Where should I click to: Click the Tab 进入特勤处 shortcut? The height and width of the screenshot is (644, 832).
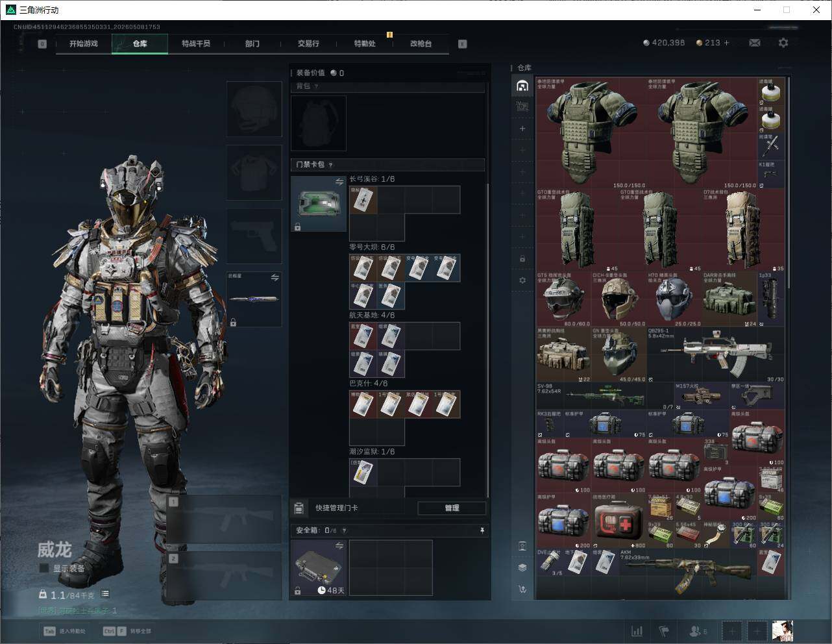64,631
